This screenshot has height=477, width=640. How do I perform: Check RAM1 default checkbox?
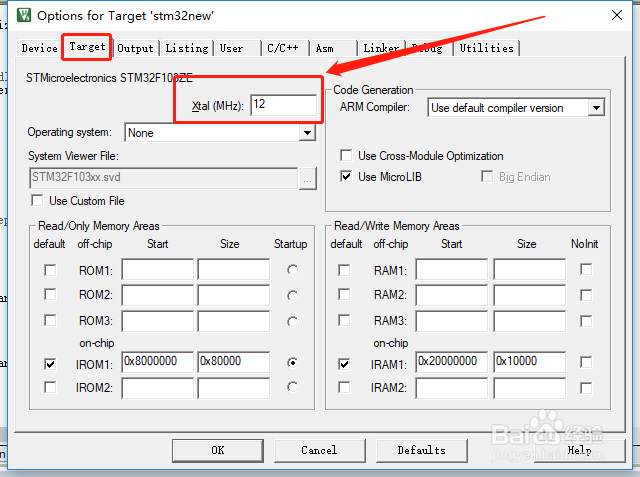(344, 270)
